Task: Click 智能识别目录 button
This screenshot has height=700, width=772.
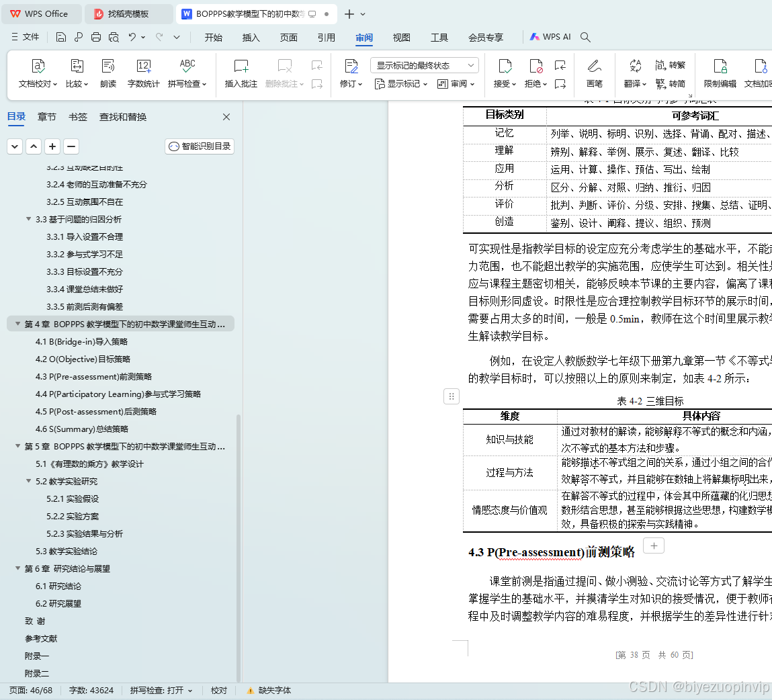Action: (x=200, y=146)
